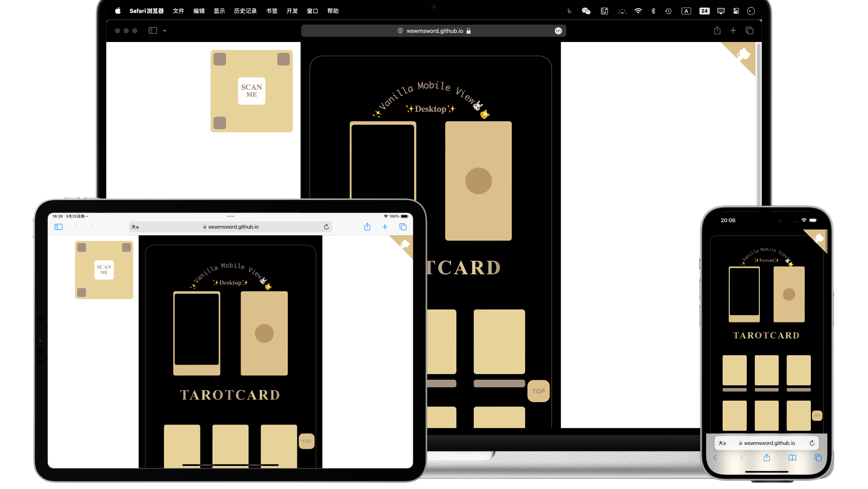Open the 文件 menu

point(179,11)
